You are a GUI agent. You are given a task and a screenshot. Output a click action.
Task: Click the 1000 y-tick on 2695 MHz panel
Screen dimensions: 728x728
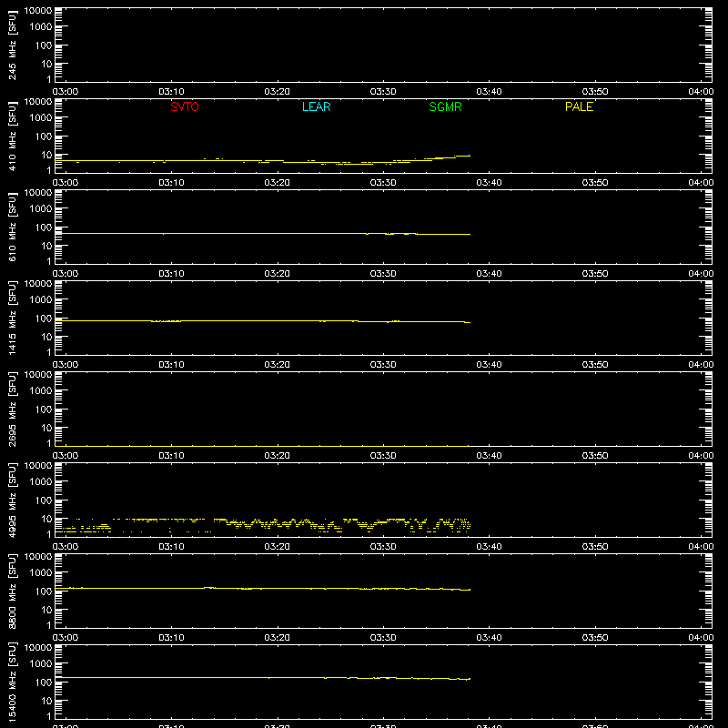(x=41, y=391)
